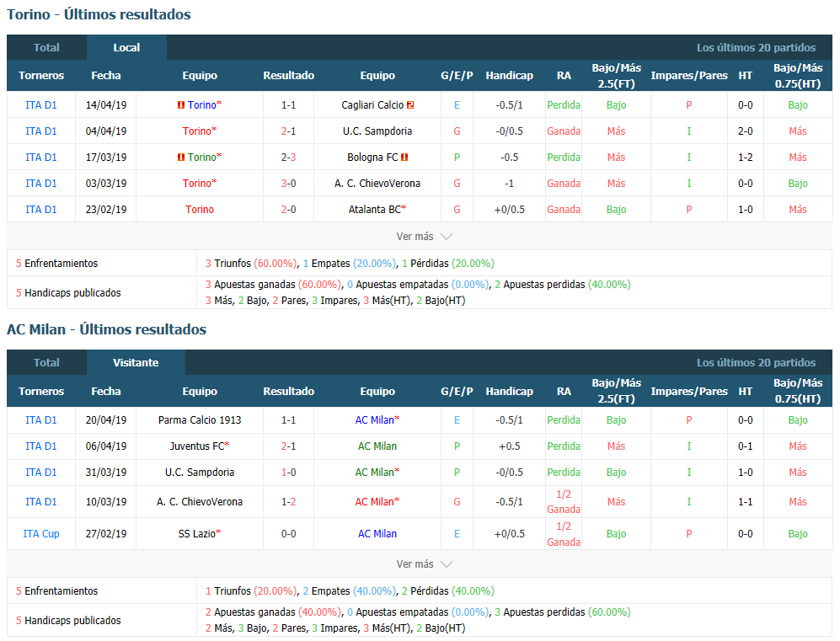840x641 pixels.
Task: Open ITA D1 link for 20/04/19 match
Action: pos(40,420)
